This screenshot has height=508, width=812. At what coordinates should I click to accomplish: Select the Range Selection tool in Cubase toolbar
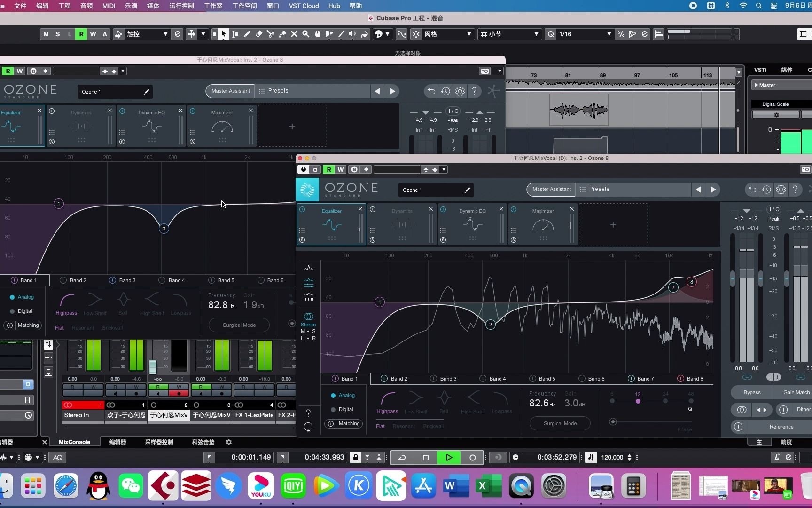235,34
